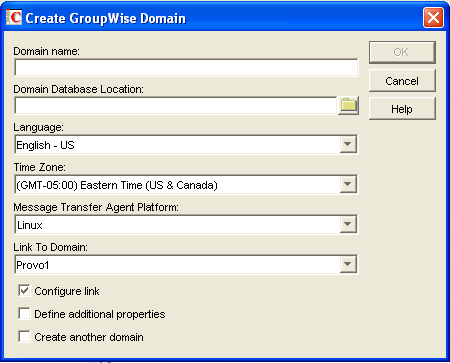Click the ConsoleOne icon in title bar

pos(14,17)
